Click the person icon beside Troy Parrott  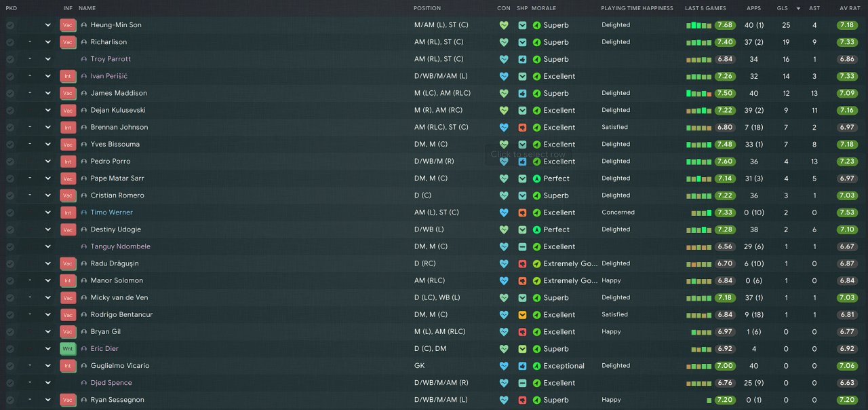(x=84, y=59)
